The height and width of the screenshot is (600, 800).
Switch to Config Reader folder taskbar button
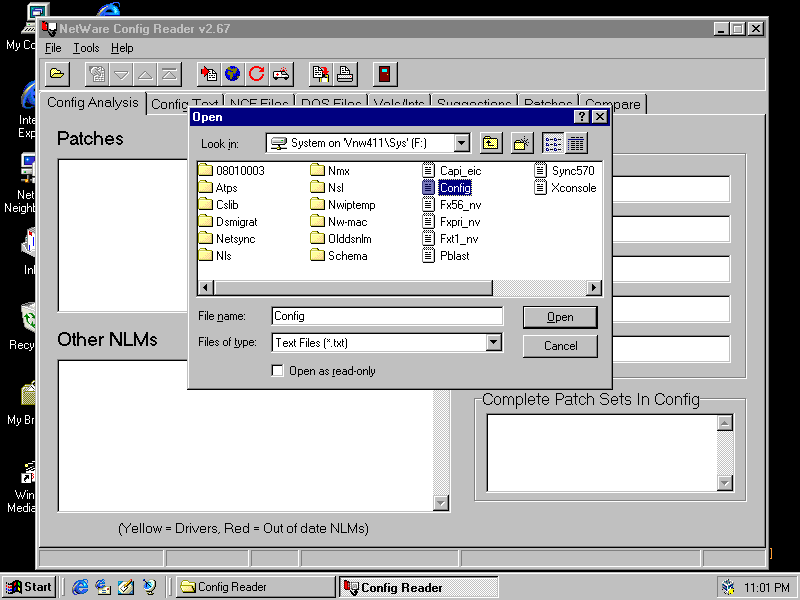click(255, 587)
